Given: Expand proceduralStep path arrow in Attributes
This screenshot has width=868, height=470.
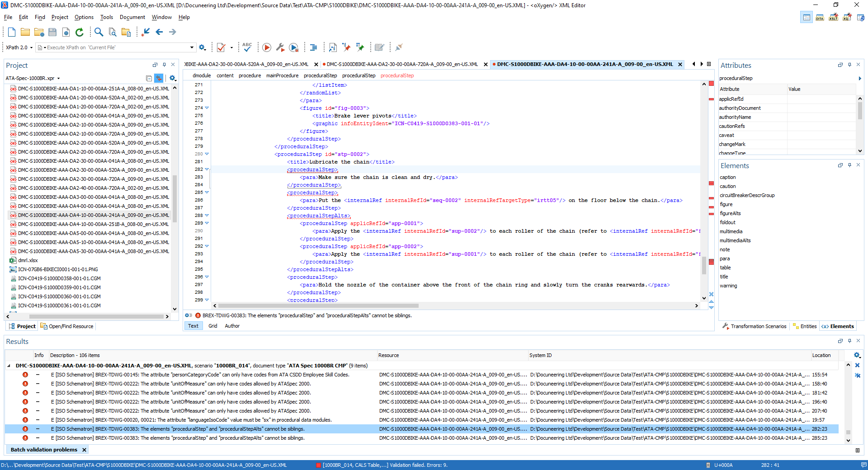Looking at the screenshot, I should (859, 79).
